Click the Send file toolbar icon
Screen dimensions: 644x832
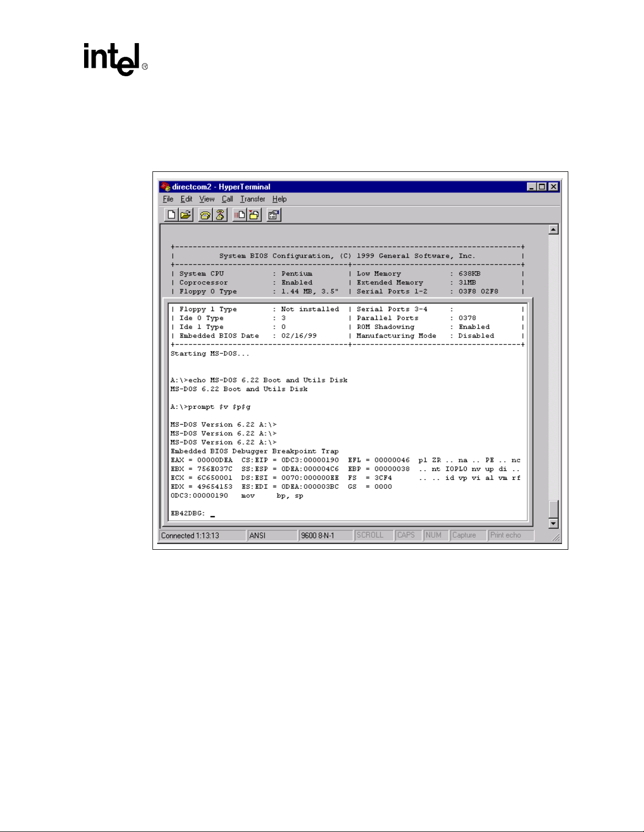point(240,214)
